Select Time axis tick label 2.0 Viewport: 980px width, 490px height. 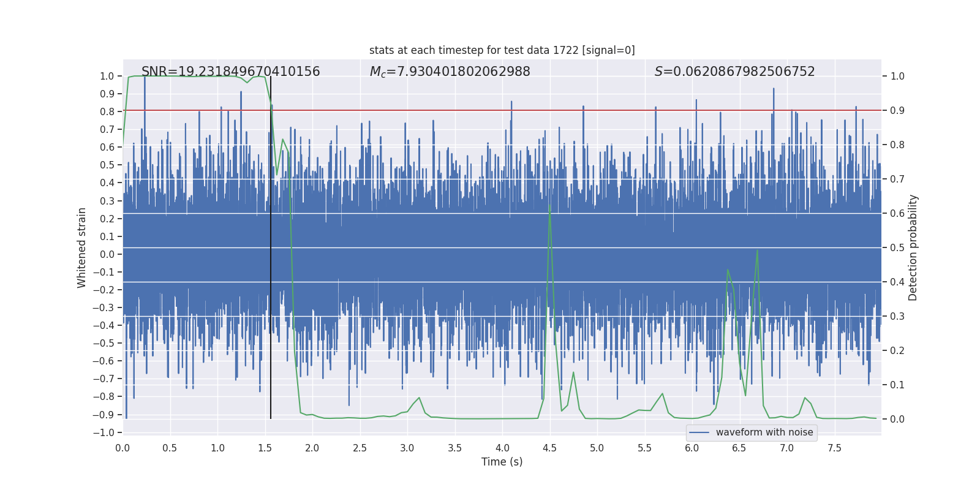click(312, 448)
